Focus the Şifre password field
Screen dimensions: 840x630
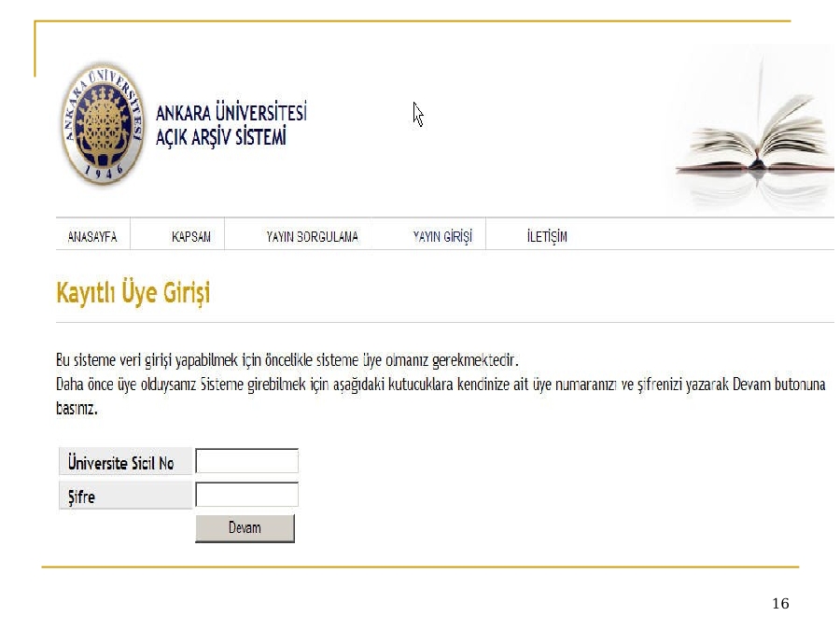click(x=247, y=495)
